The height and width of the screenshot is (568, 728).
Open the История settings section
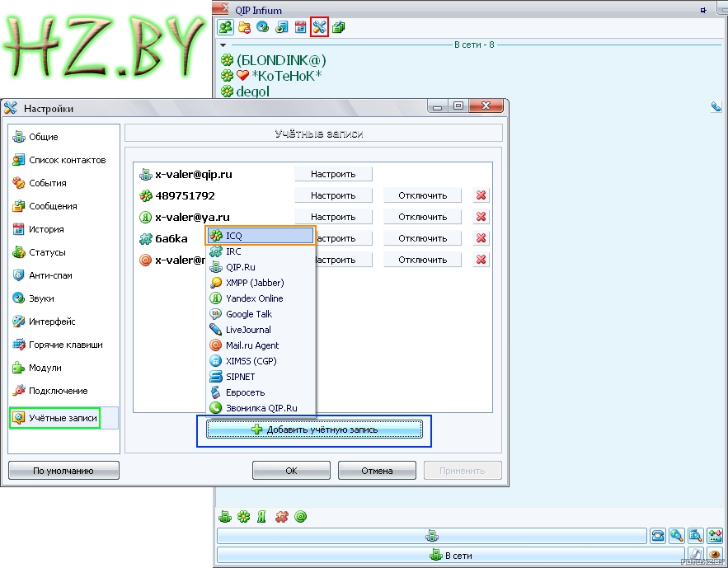pyautogui.click(x=38, y=229)
